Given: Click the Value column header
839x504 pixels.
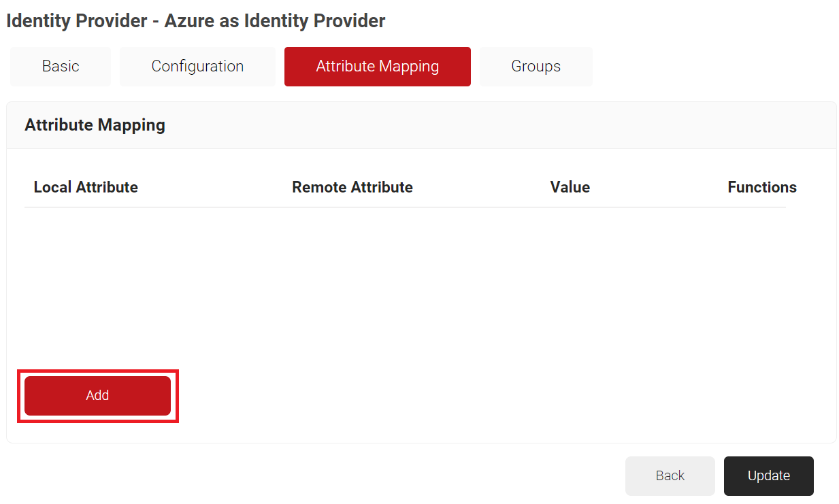Looking at the screenshot, I should (x=570, y=187).
